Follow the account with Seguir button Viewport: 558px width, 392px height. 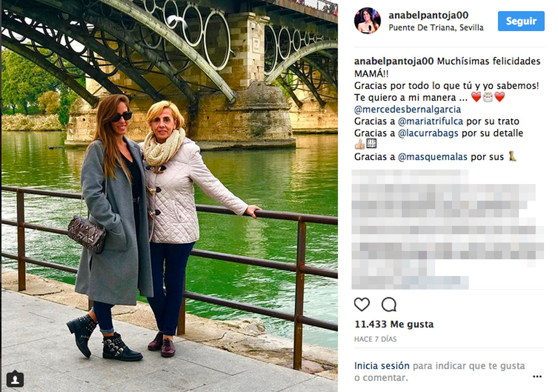pyautogui.click(x=521, y=21)
